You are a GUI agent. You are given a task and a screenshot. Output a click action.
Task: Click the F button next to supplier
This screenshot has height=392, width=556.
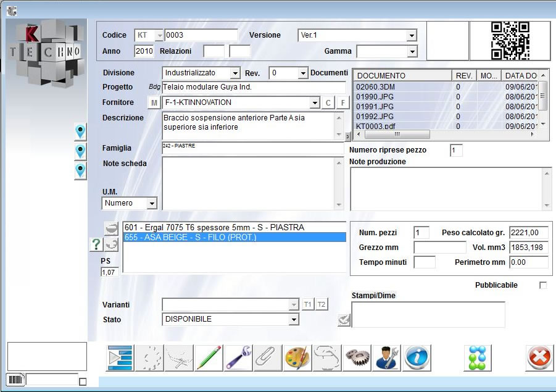point(343,103)
